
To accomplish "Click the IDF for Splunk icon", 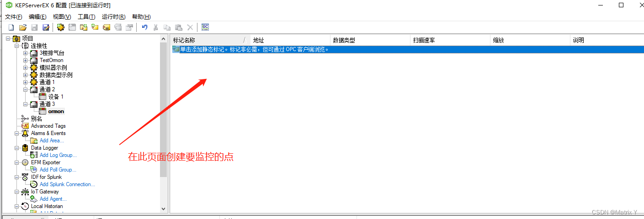I will click(x=25, y=177).
